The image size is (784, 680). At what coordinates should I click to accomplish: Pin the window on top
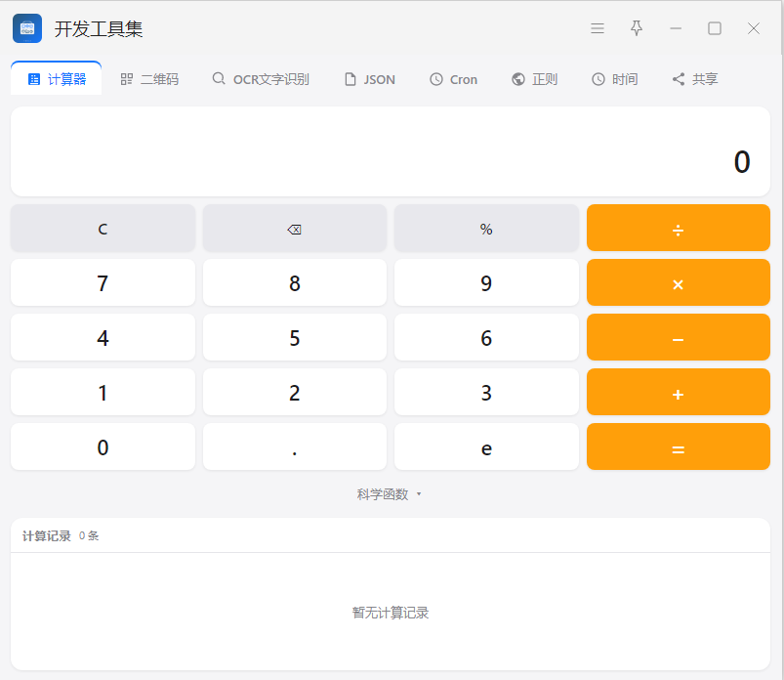(636, 28)
